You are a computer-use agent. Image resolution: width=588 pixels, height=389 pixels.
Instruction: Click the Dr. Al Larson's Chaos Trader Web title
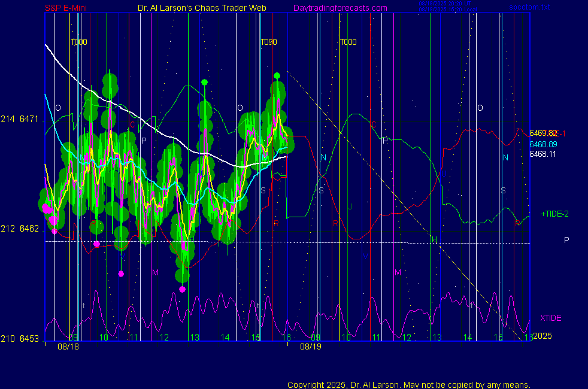(202, 8)
